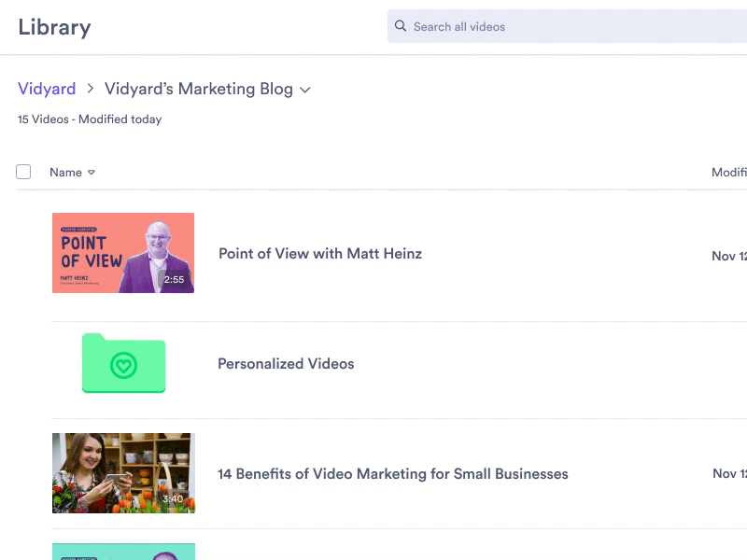The height and width of the screenshot is (560, 747).
Task: Go to the Vidyard breadcrumb link
Action: tap(47, 90)
